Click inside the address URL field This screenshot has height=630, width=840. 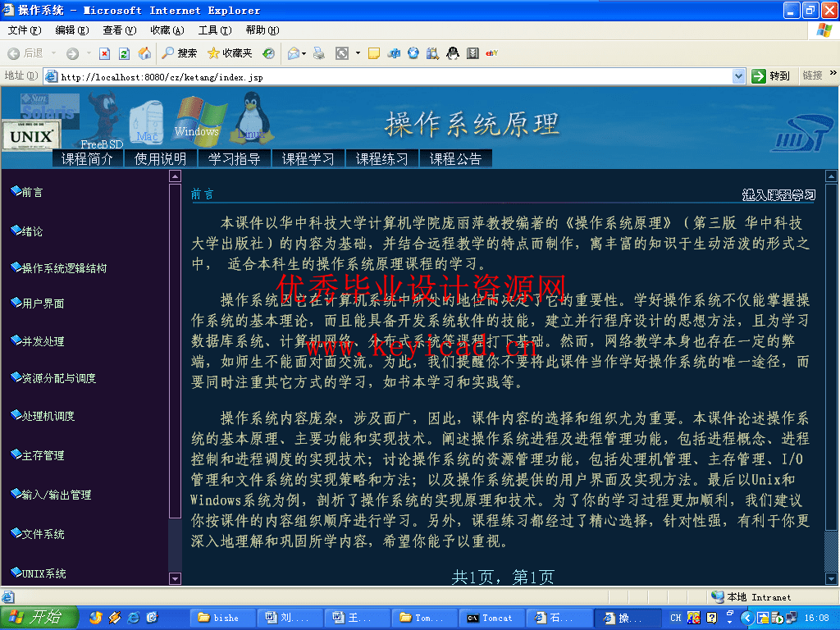pos(394,76)
